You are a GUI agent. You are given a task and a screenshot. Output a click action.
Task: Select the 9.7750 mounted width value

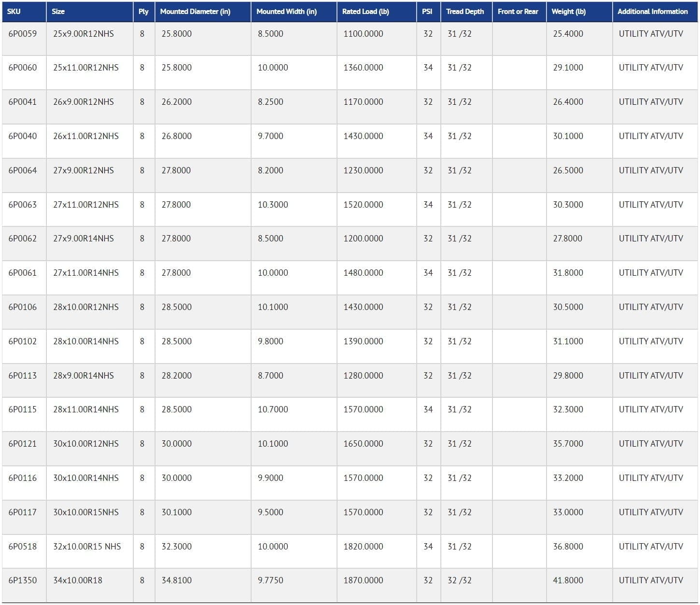tap(270, 580)
